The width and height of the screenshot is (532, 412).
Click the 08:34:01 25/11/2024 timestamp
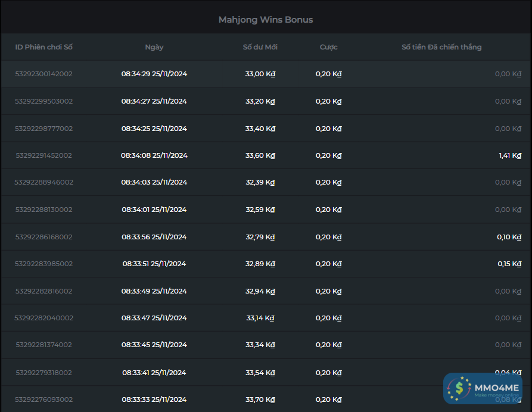(x=154, y=210)
